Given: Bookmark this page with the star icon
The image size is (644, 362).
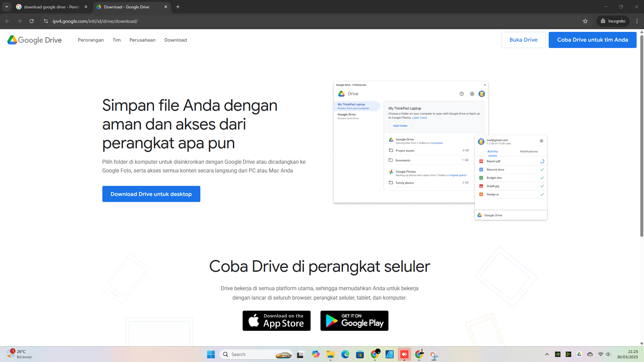Looking at the screenshot, I should coord(585,21).
